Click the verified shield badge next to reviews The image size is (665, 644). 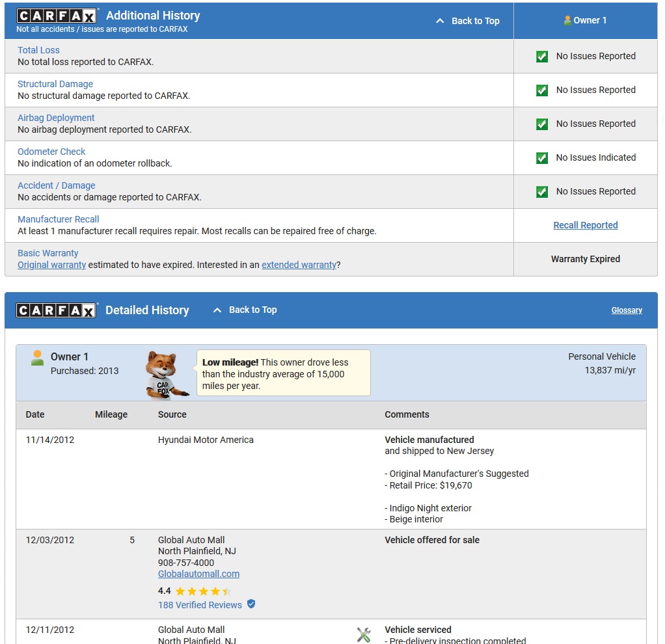pos(251,604)
